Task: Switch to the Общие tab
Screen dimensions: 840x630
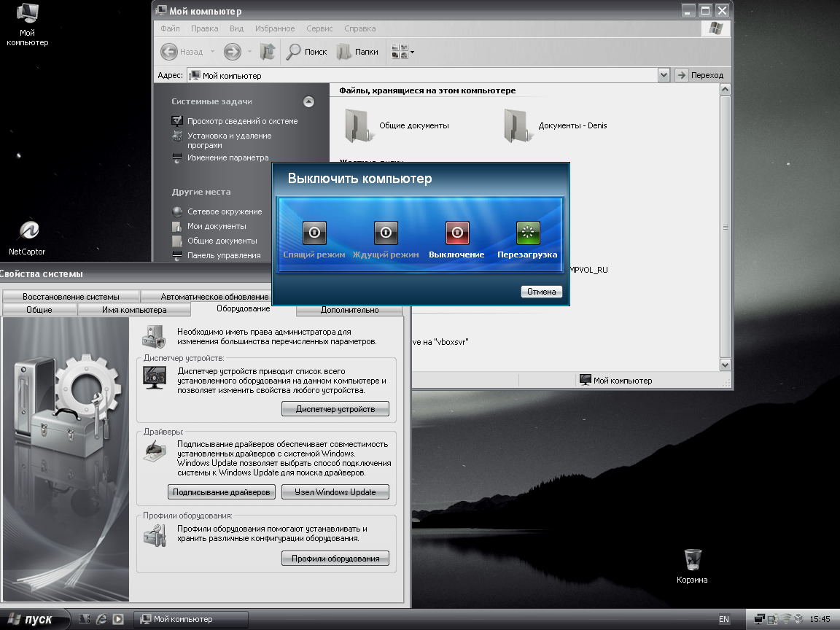Action: [x=39, y=310]
